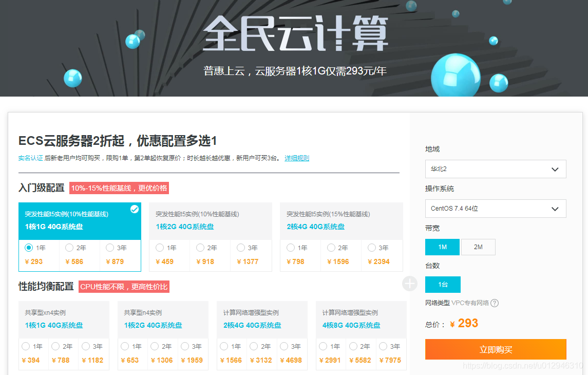Click banner subtitle 云服务器1核1G仅需293元/年
The width and height of the screenshot is (588, 375).
[321, 71]
